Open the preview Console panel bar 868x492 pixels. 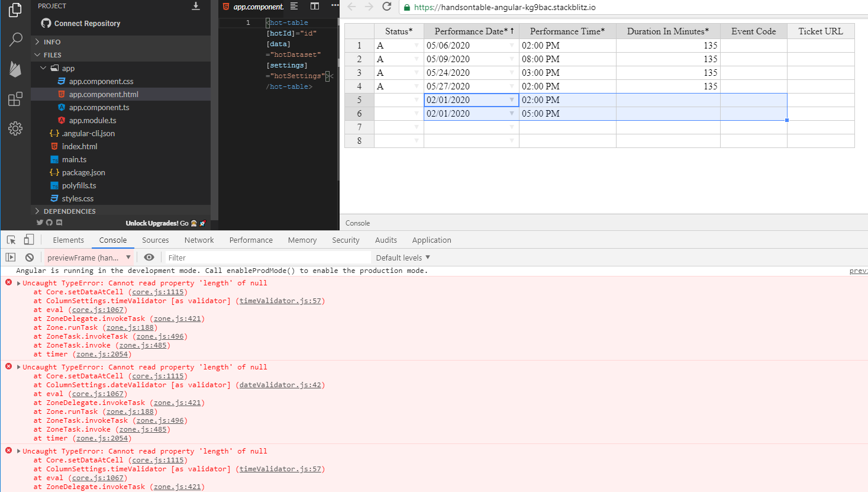[604, 223]
